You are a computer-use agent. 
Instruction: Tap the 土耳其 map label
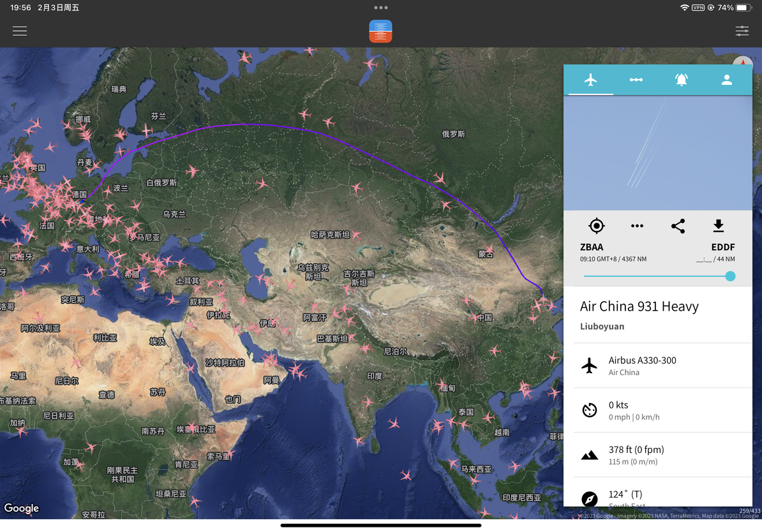pos(188,281)
